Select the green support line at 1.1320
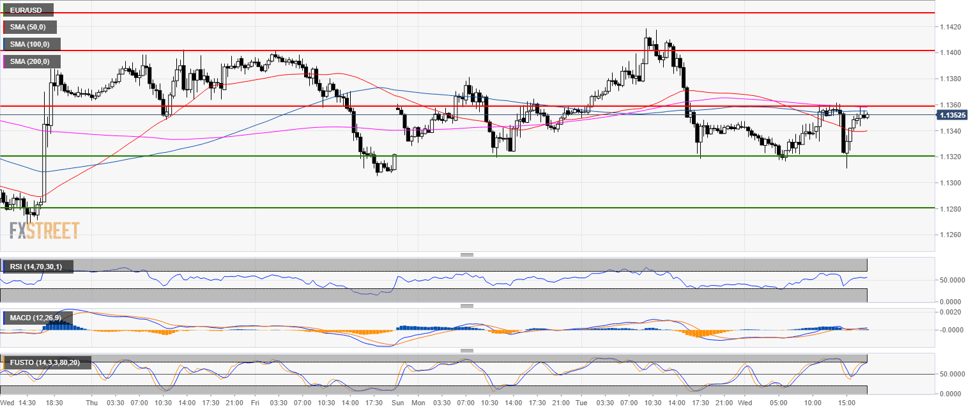The width and height of the screenshot is (980, 411). (575, 156)
